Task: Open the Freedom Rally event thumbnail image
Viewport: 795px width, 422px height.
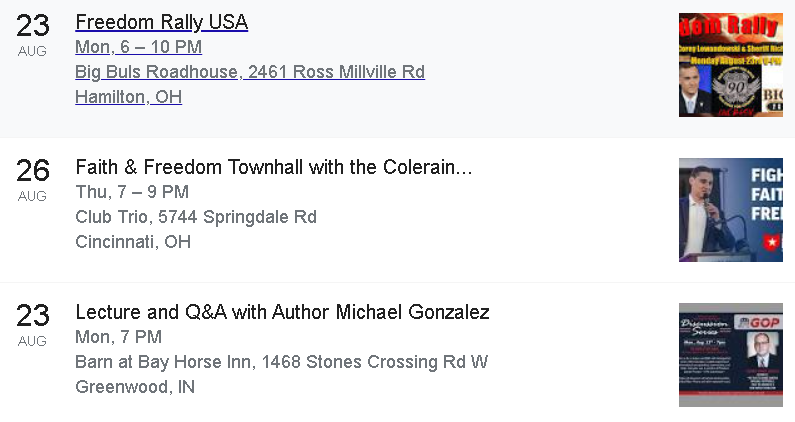Action: pos(731,65)
